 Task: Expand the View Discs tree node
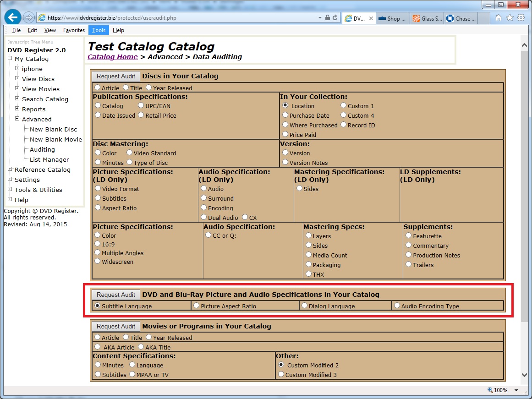pyautogui.click(x=17, y=78)
